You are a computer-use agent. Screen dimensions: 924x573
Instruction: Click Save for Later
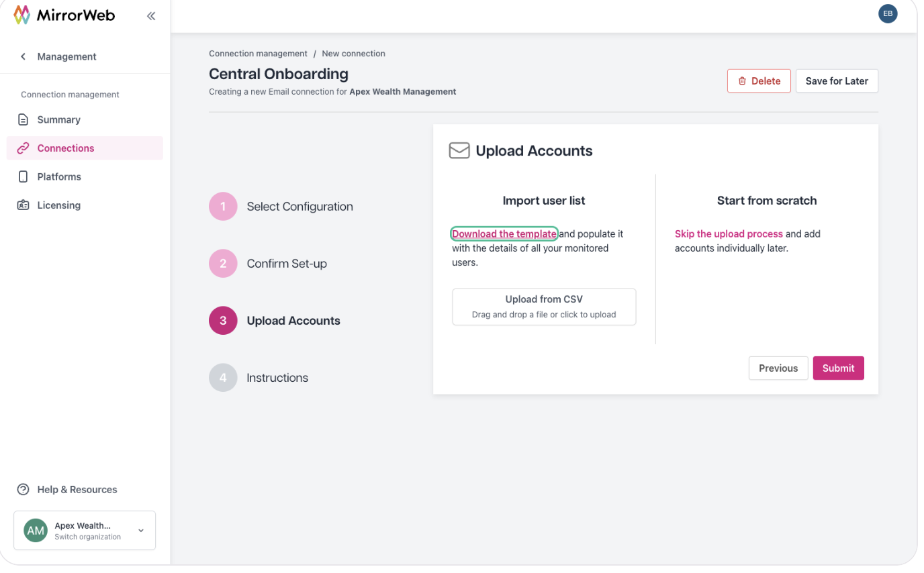[837, 81]
